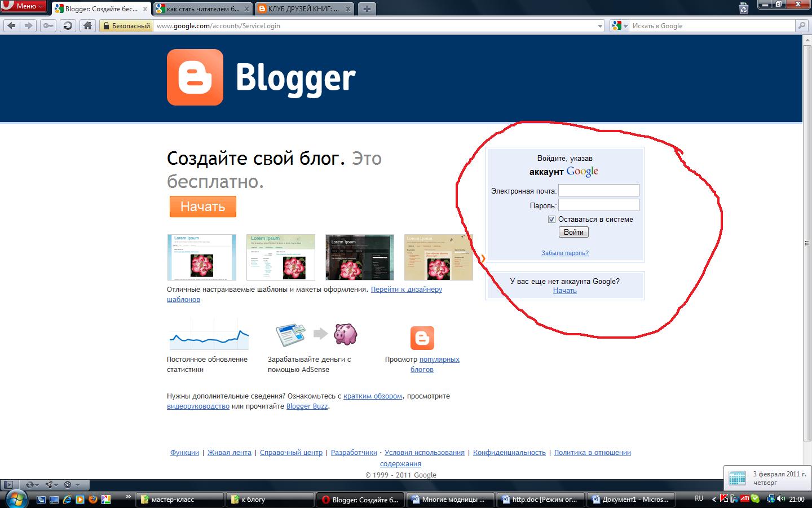
Task: Select the first white template thumbnail
Action: point(202,257)
